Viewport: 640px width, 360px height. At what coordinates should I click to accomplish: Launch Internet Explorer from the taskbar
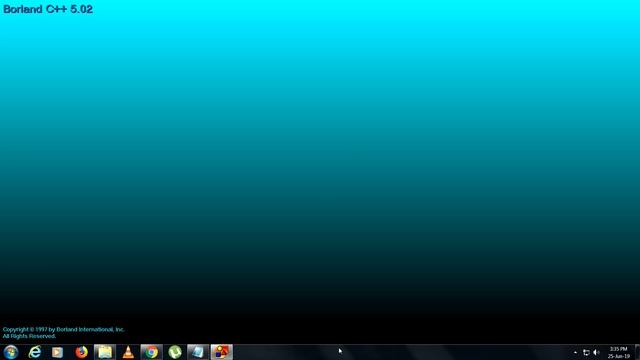pyautogui.click(x=35, y=352)
